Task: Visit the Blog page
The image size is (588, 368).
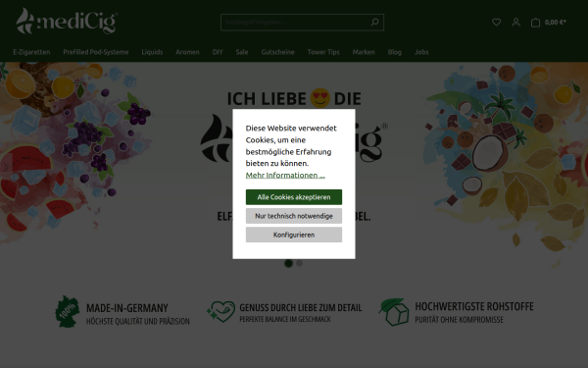Action: pyautogui.click(x=395, y=52)
